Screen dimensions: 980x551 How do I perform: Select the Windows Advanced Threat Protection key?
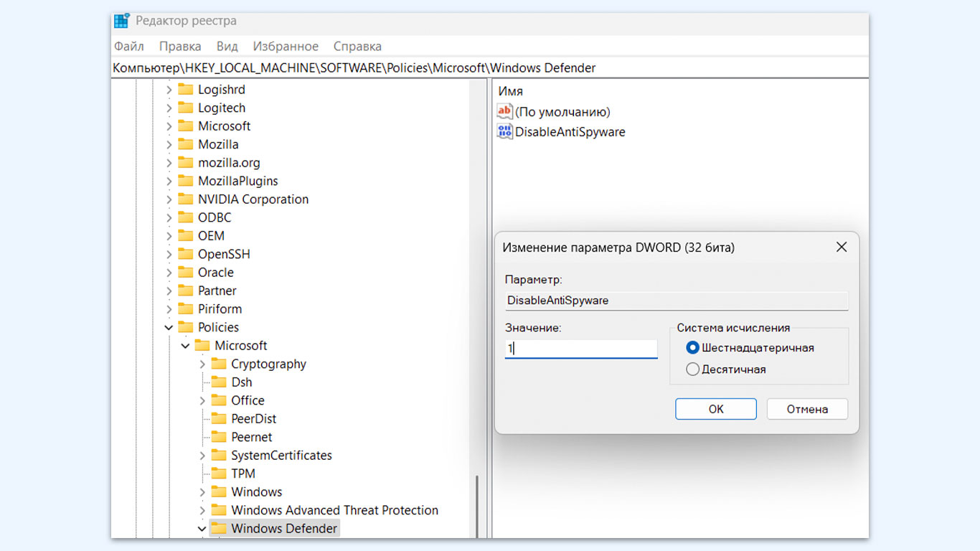334,510
